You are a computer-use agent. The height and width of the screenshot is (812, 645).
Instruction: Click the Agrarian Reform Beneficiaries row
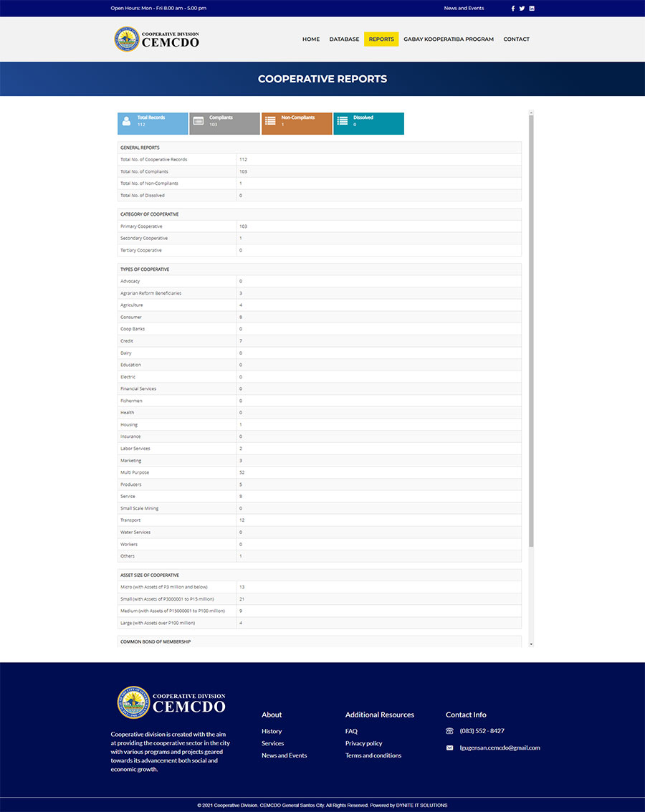point(320,293)
